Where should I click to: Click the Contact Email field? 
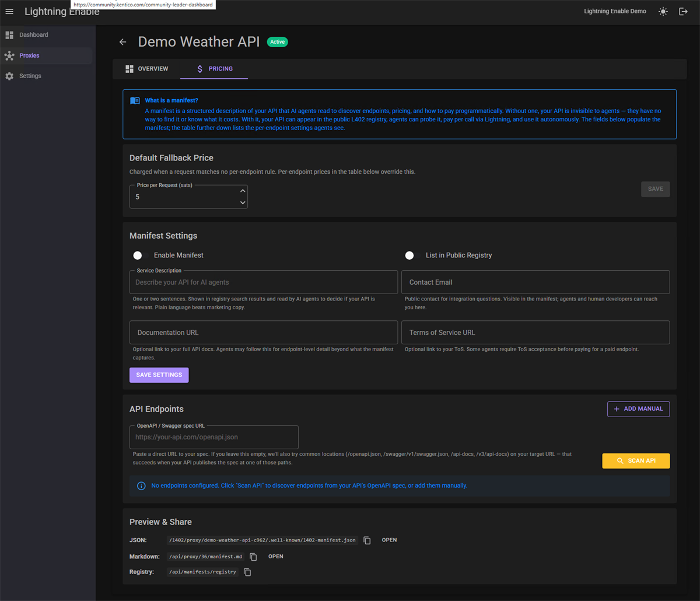pyautogui.click(x=535, y=282)
